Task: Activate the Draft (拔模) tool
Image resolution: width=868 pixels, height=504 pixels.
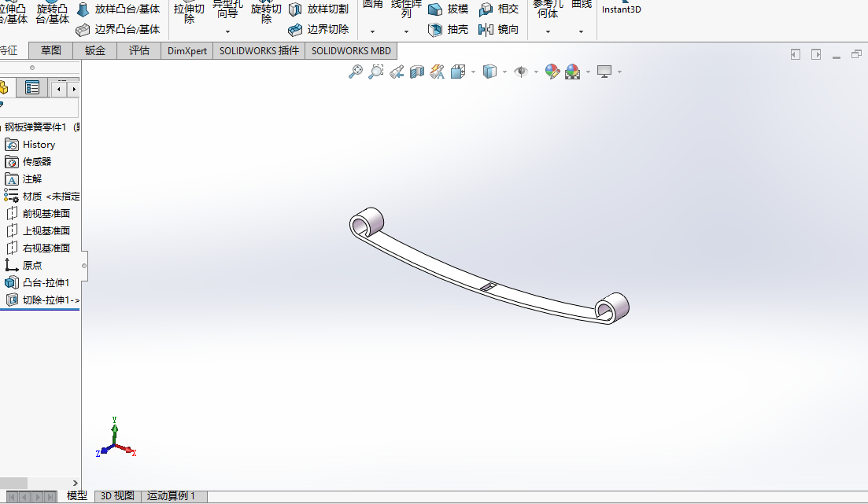Action: 449,9
